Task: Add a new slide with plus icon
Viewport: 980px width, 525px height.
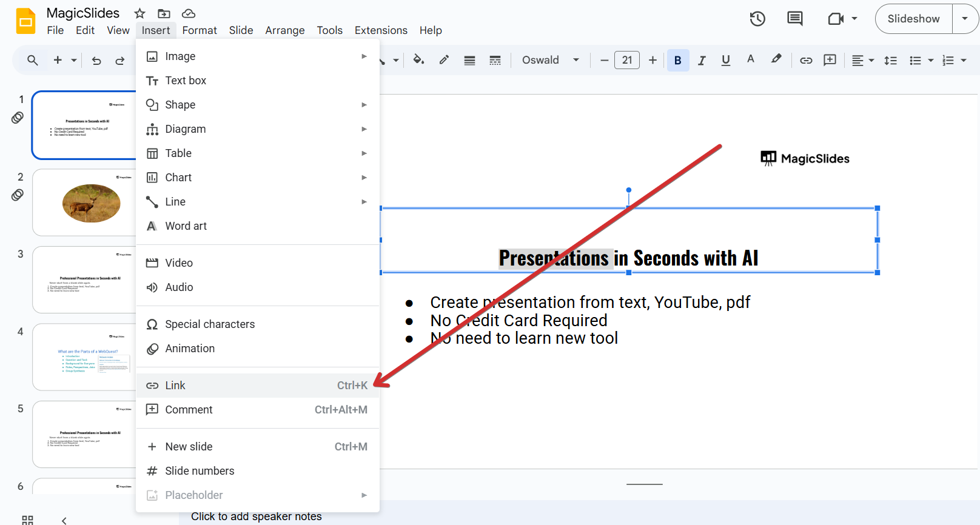Action: (x=58, y=60)
